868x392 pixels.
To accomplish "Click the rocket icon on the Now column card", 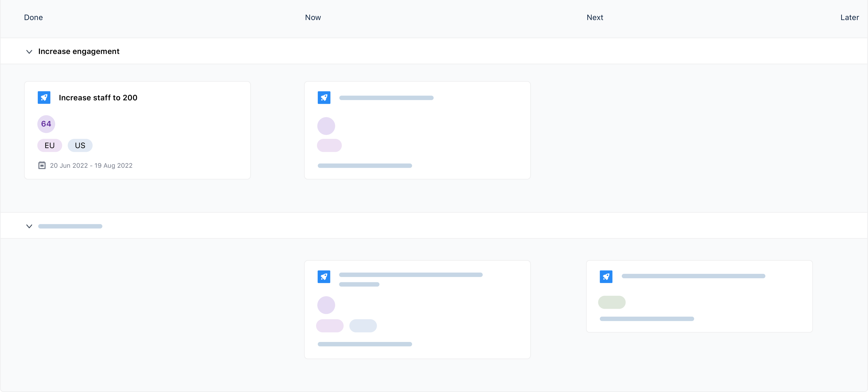I will 324,97.
